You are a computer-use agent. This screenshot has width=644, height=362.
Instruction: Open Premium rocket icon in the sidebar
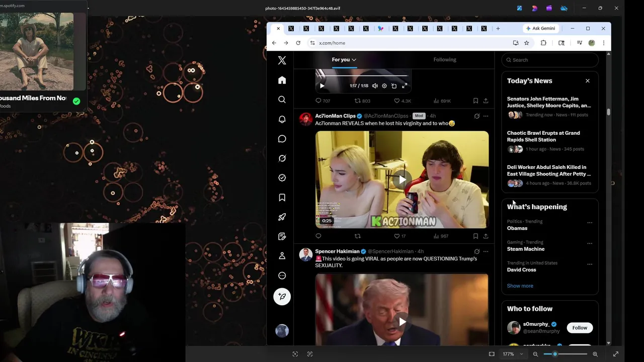click(282, 217)
